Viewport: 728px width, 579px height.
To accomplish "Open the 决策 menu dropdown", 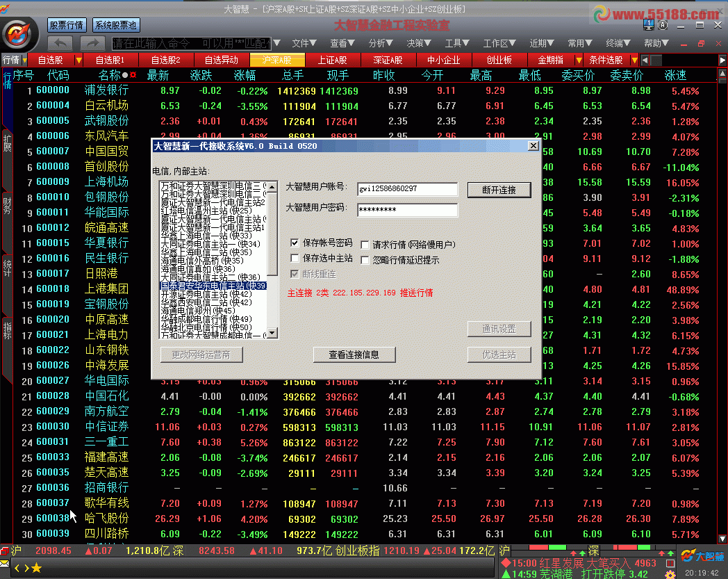I will (419, 43).
